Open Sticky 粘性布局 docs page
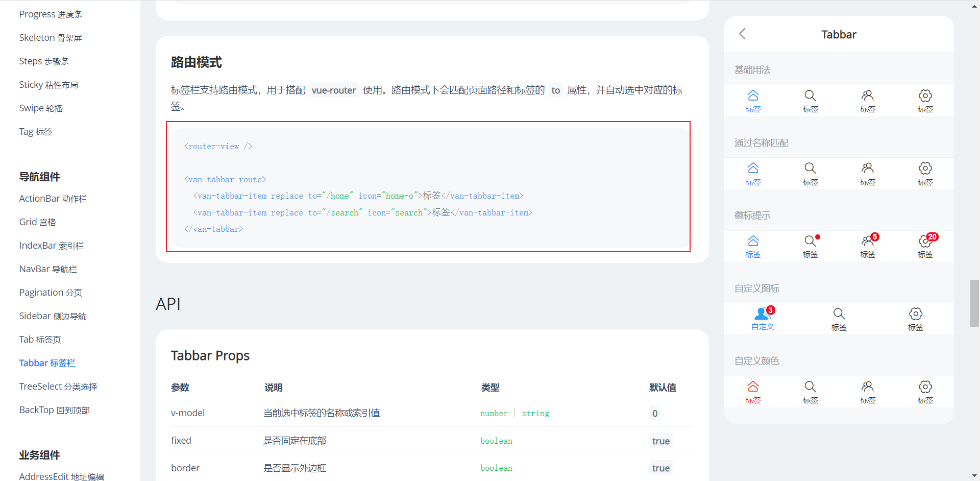Image resolution: width=980 pixels, height=481 pixels. tap(48, 85)
